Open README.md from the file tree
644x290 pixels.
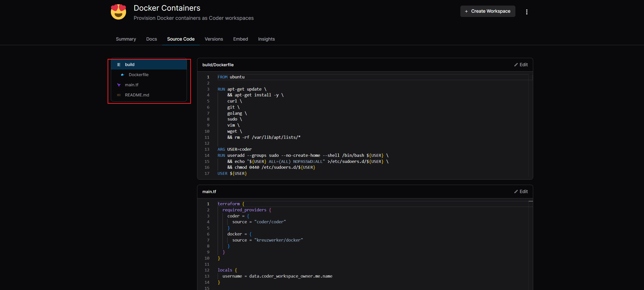137,95
